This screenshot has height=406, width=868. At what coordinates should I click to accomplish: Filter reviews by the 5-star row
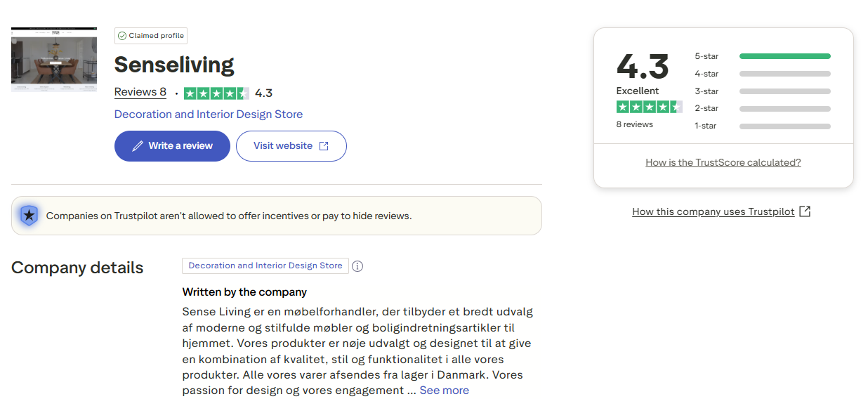coord(762,56)
